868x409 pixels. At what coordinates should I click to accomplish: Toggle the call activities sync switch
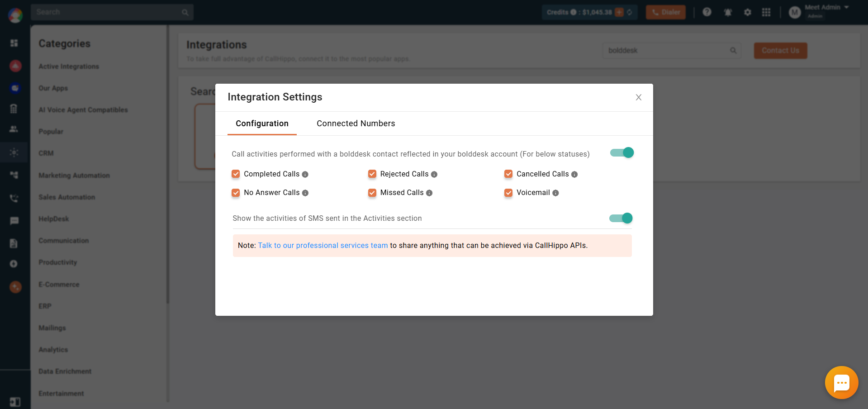click(x=622, y=153)
